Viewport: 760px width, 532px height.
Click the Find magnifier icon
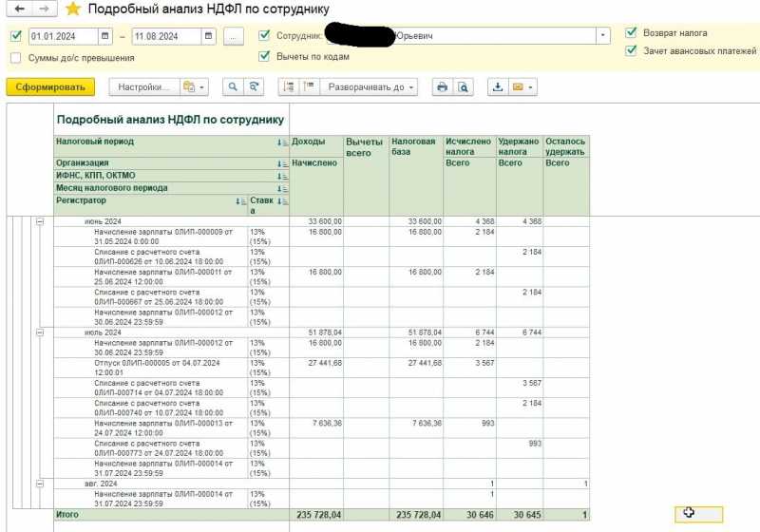233,87
